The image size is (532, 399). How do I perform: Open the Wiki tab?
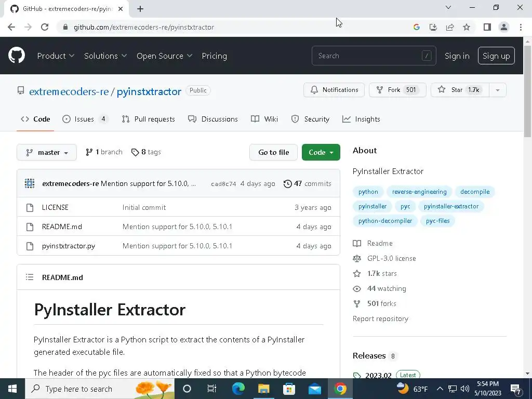(264, 119)
